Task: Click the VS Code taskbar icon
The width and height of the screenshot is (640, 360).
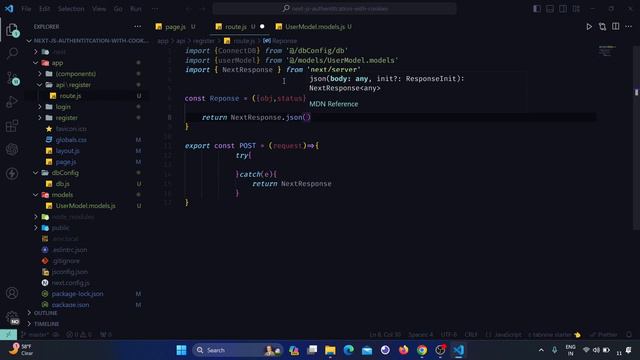Action: (458, 350)
